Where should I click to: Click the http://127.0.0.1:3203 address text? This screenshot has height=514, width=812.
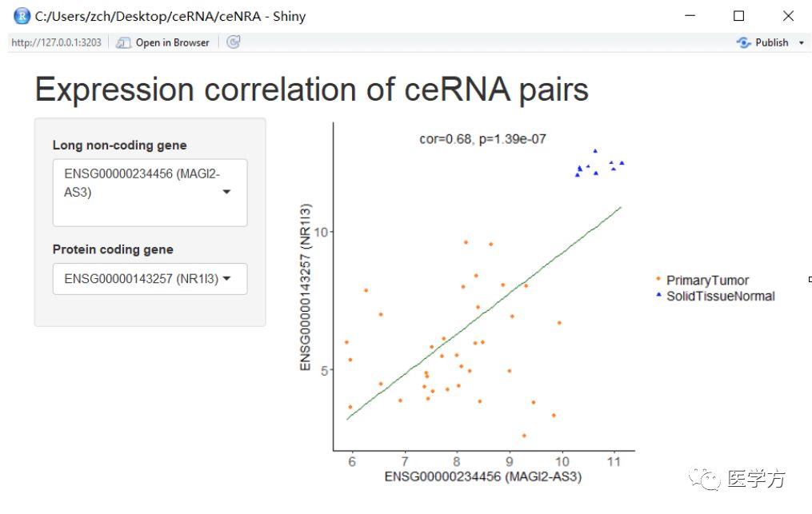57,42
